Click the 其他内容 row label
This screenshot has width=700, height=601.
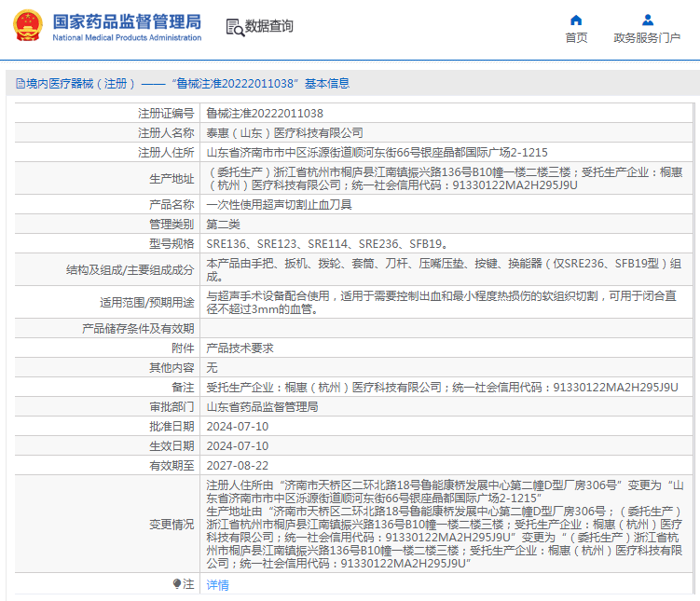click(172, 368)
